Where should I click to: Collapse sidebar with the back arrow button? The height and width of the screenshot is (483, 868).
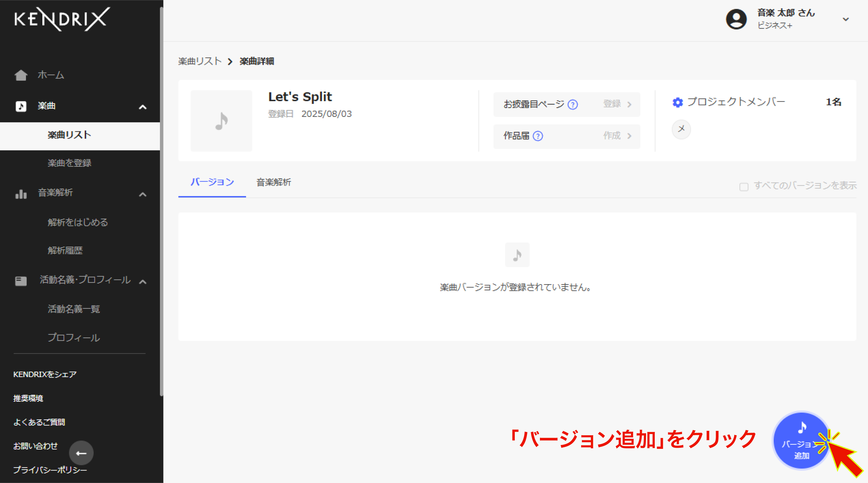81,453
